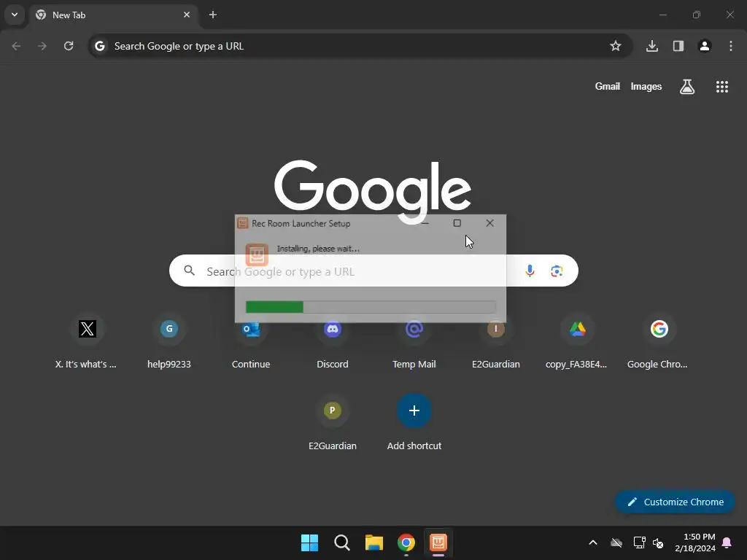Screen dimensions: 747x560
Task: Open the tab search dropdown arrow
Action: tap(15, 15)
